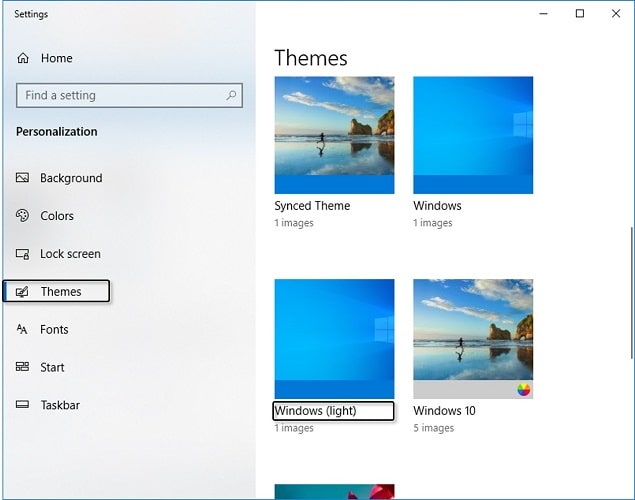
Task: Click the search magnifier icon
Action: [231, 95]
